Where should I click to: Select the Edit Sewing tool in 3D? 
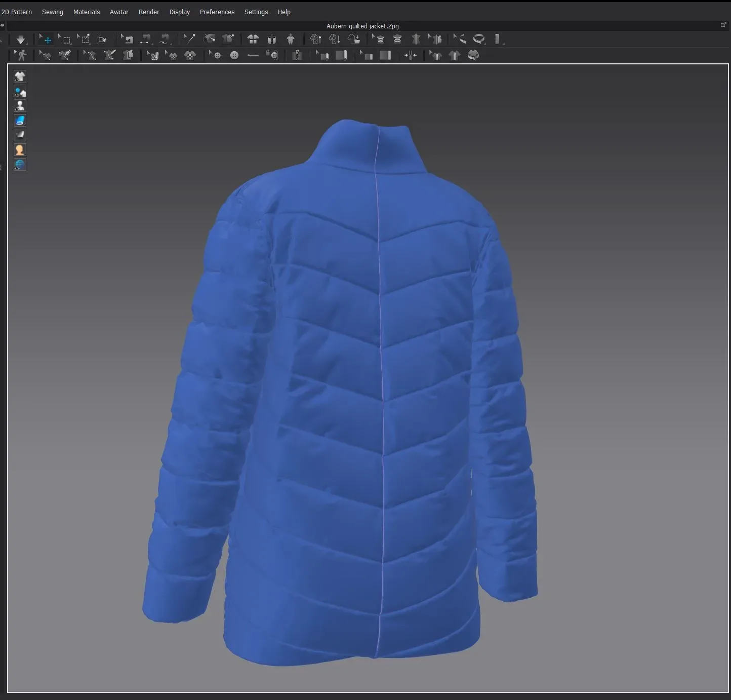[128, 40]
